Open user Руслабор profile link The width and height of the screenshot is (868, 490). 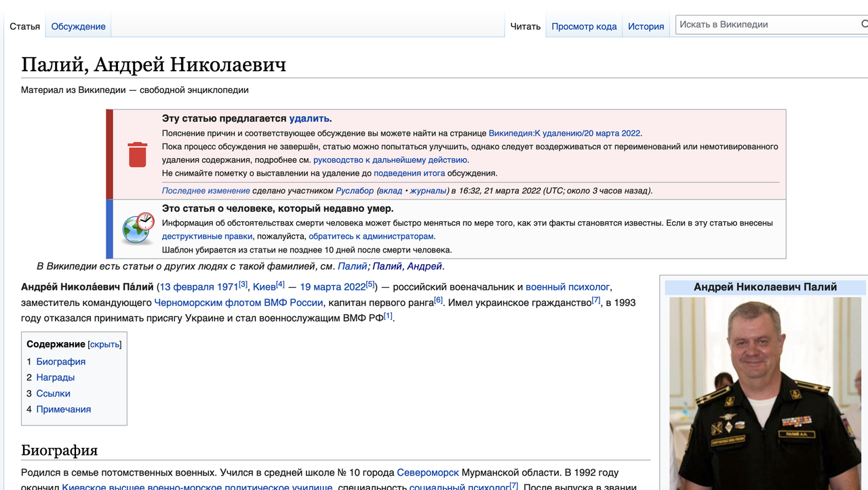tap(355, 191)
